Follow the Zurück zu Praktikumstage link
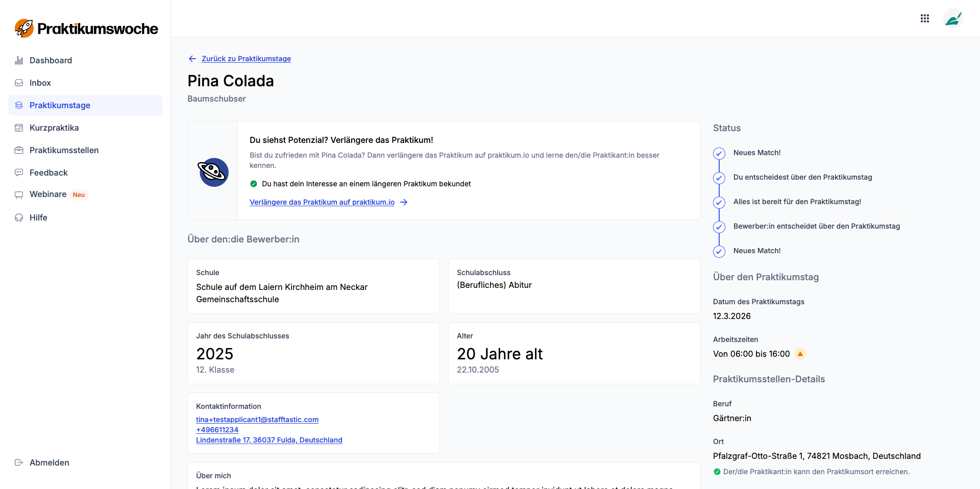980x489 pixels. (246, 59)
